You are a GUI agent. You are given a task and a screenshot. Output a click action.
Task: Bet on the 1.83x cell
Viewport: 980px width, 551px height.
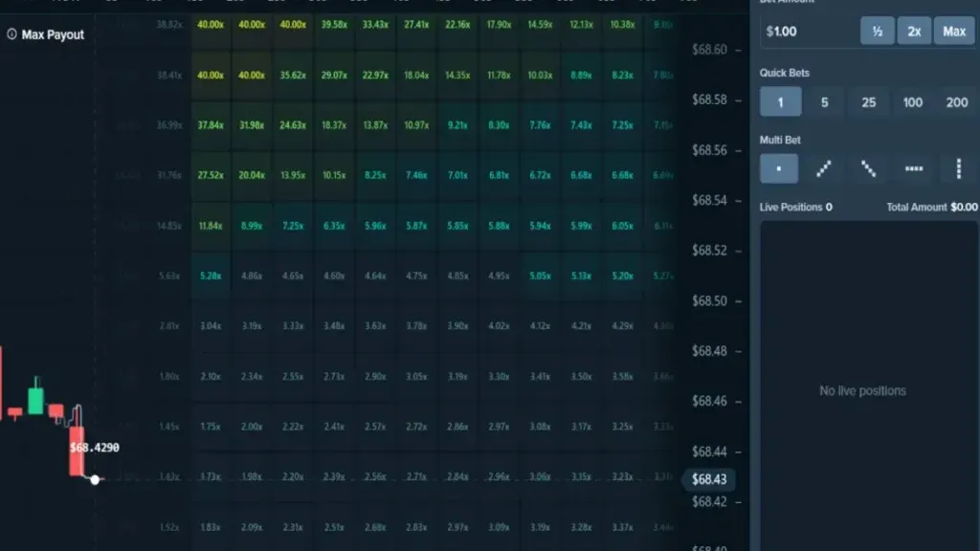(211, 527)
